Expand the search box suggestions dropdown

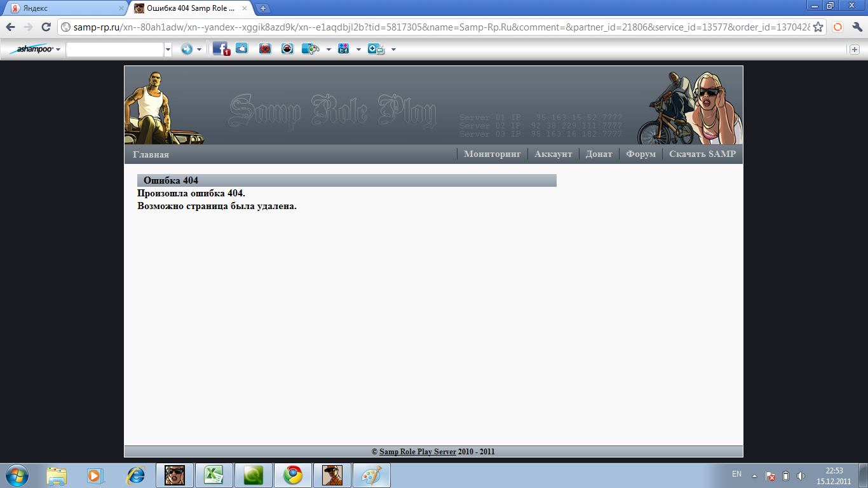168,49
